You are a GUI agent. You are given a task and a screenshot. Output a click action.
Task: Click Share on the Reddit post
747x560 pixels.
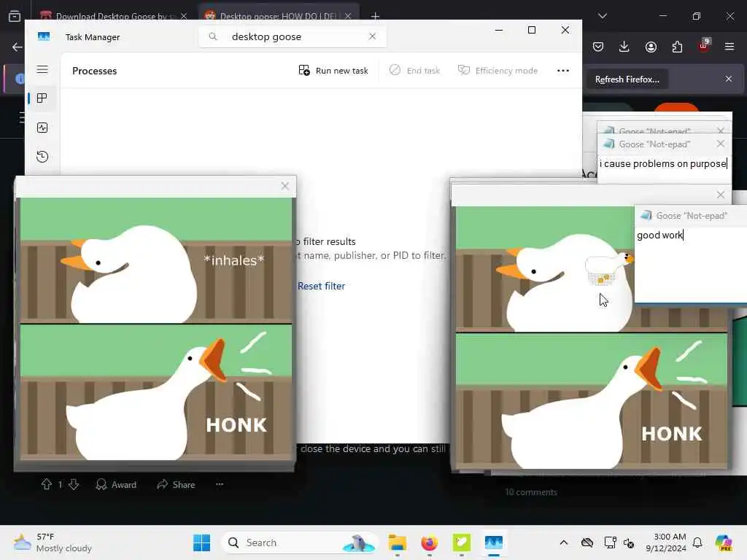pos(177,485)
